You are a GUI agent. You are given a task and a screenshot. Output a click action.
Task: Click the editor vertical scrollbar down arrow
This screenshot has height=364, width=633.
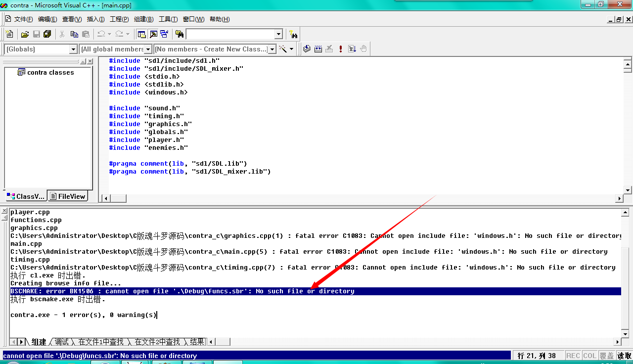click(x=628, y=190)
